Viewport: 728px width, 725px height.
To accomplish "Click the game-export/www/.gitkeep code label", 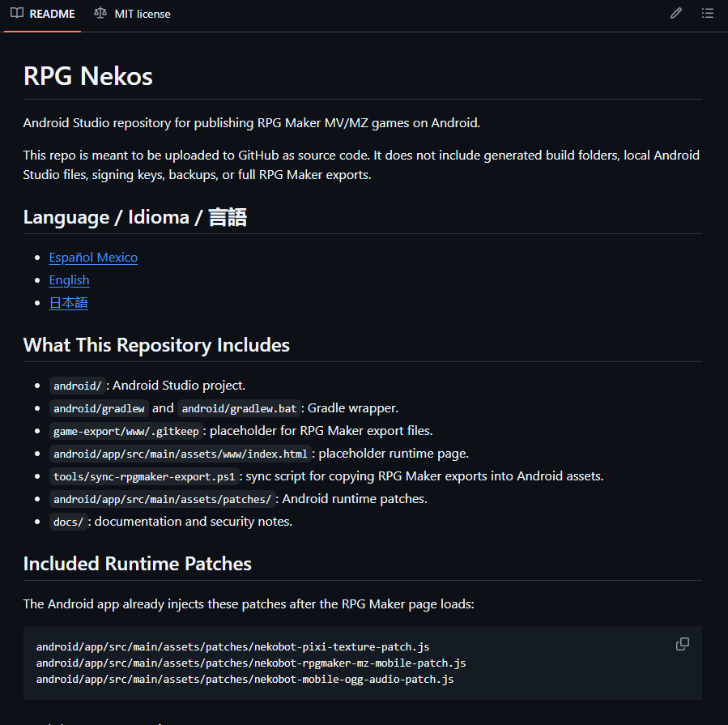I will [x=126, y=432].
